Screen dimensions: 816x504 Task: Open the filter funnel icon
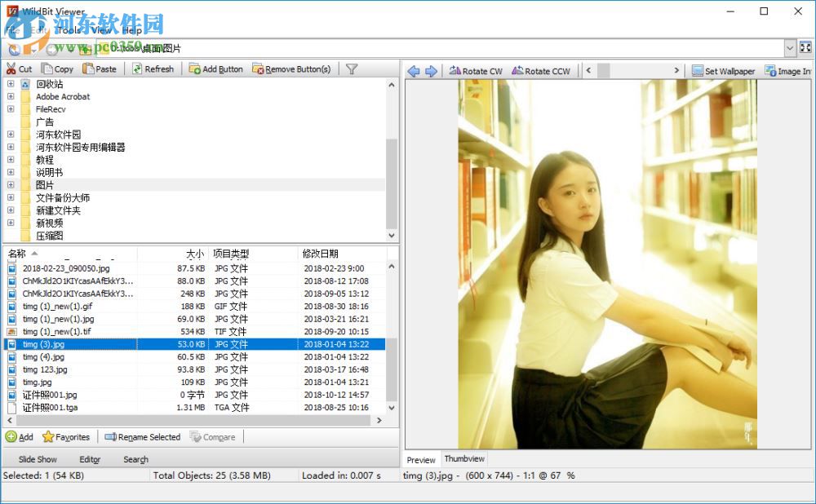(352, 69)
